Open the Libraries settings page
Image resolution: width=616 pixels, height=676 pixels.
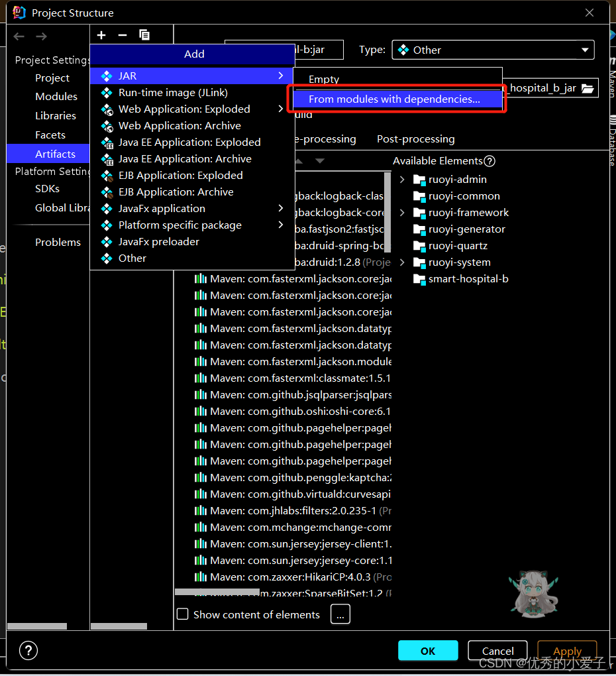click(x=56, y=116)
